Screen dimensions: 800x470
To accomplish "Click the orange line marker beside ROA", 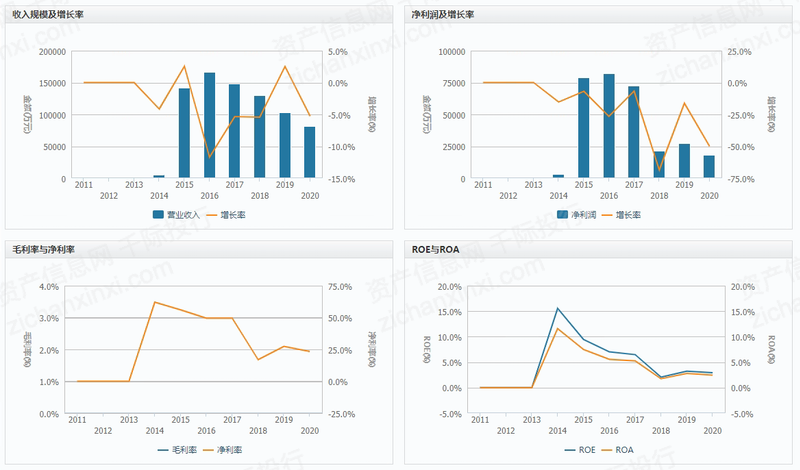I will tap(607, 450).
